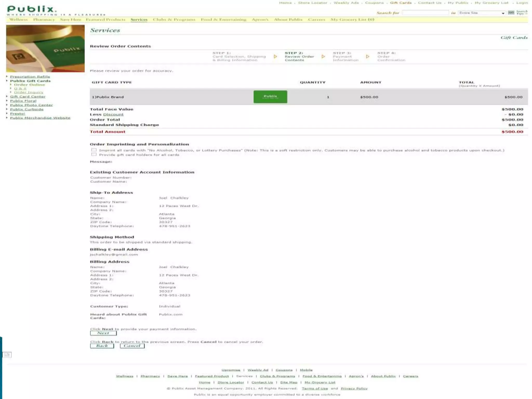Image resolution: width=532 pixels, height=399 pixels.
Task: Open the Discount link
Action: point(113,115)
